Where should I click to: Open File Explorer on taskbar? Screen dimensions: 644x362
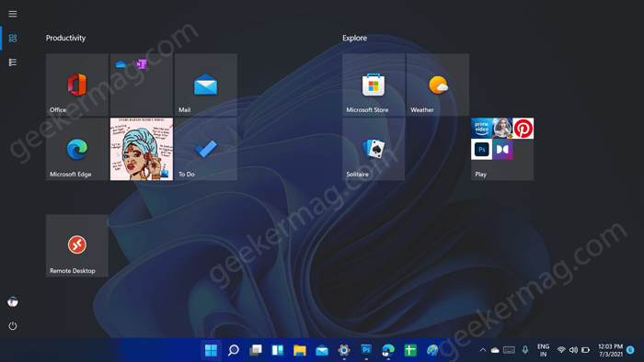pos(300,350)
